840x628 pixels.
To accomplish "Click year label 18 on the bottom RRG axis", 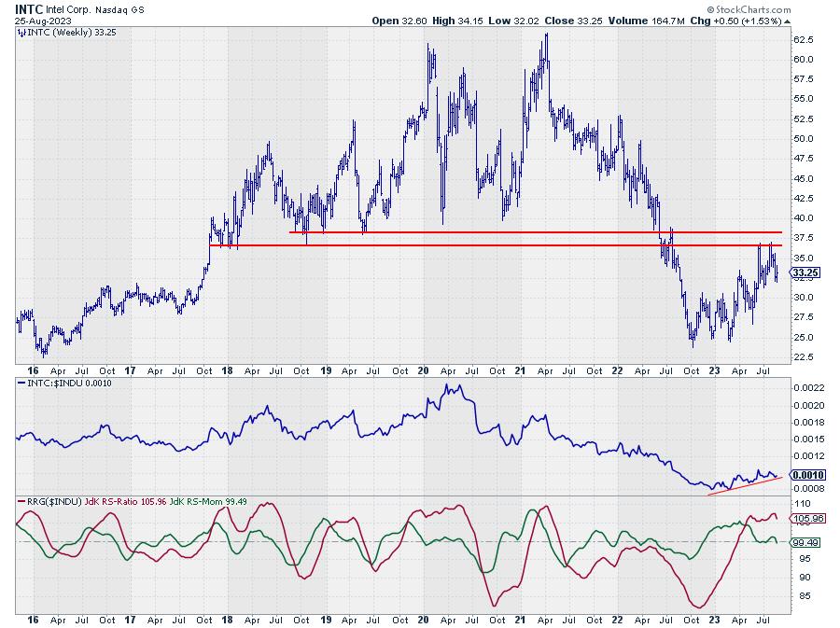I will point(227,620).
